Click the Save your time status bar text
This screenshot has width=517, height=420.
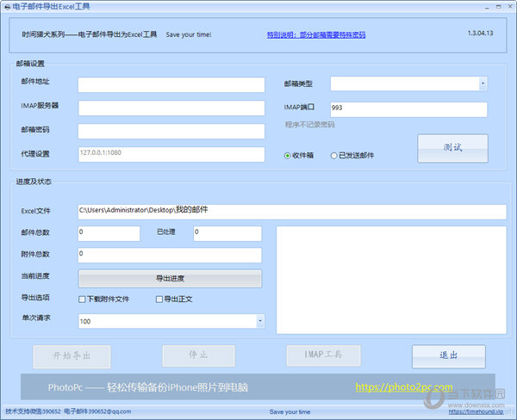[x=290, y=411]
